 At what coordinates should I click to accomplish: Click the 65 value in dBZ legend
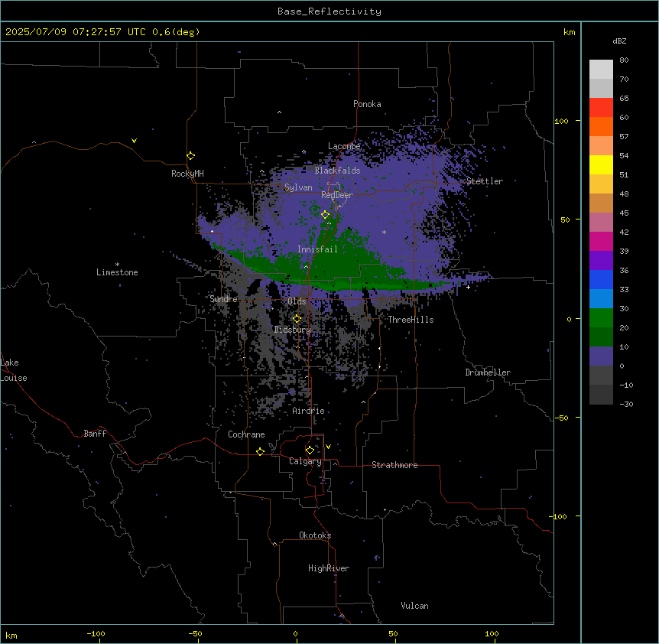[x=624, y=99]
